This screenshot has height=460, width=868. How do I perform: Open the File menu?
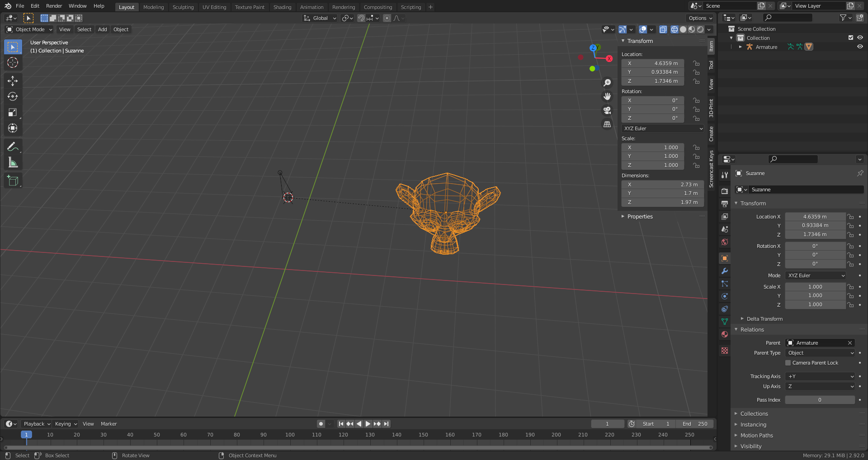coord(20,6)
